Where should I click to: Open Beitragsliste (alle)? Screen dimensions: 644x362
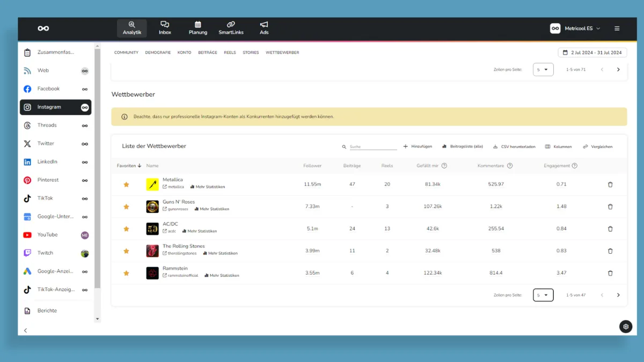(463, 146)
